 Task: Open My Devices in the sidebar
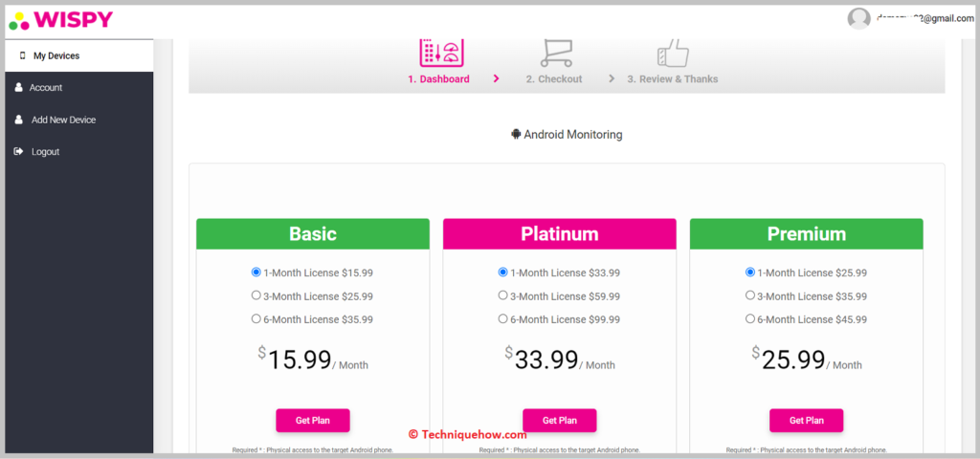[78, 55]
